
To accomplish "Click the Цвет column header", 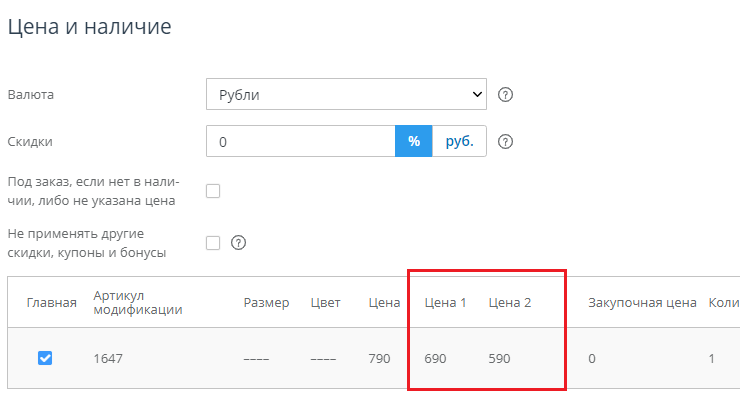I will 325,302.
